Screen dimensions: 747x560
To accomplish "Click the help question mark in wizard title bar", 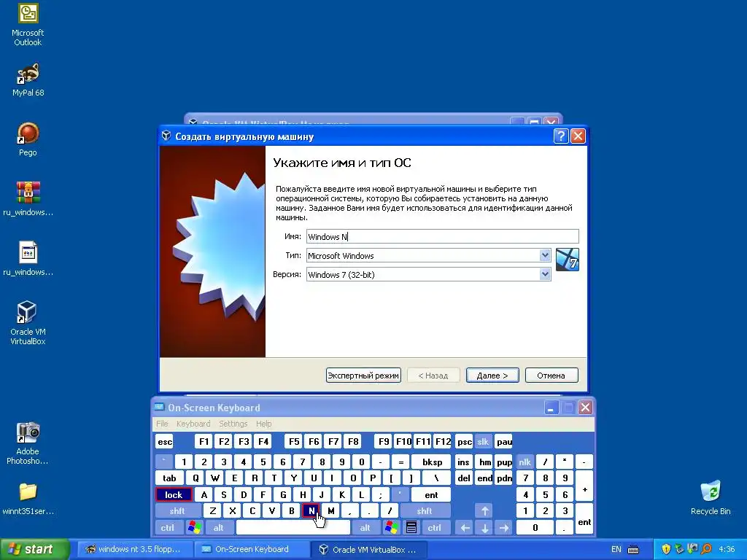I will pyautogui.click(x=561, y=136).
